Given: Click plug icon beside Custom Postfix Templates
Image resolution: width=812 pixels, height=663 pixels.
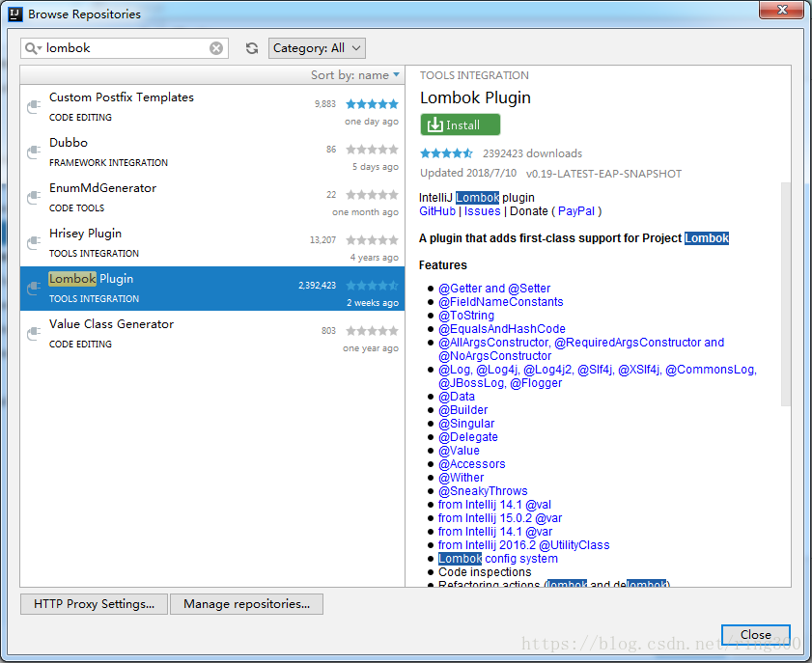Looking at the screenshot, I should tap(34, 107).
